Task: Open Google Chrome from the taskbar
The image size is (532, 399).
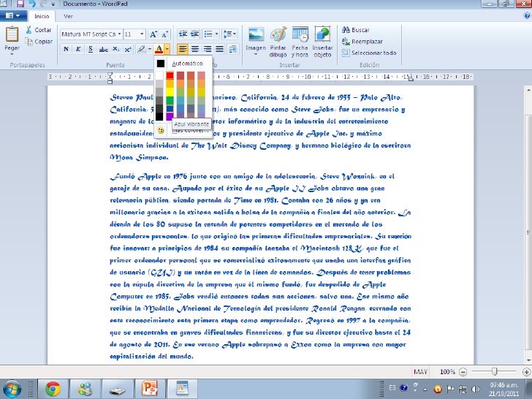Action: point(53,389)
